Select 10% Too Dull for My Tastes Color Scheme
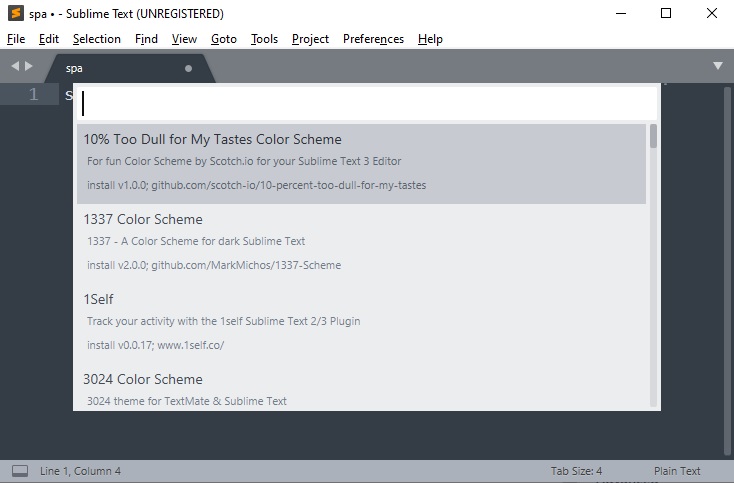This screenshot has height=483, width=734. click(361, 163)
